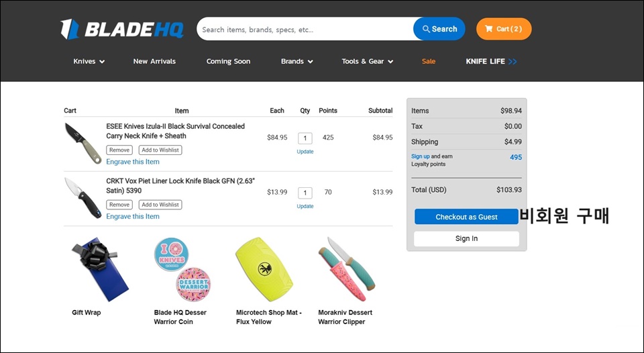This screenshot has height=353, width=644.
Task: Click Update under the CRKT quantity box
Action: (305, 206)
